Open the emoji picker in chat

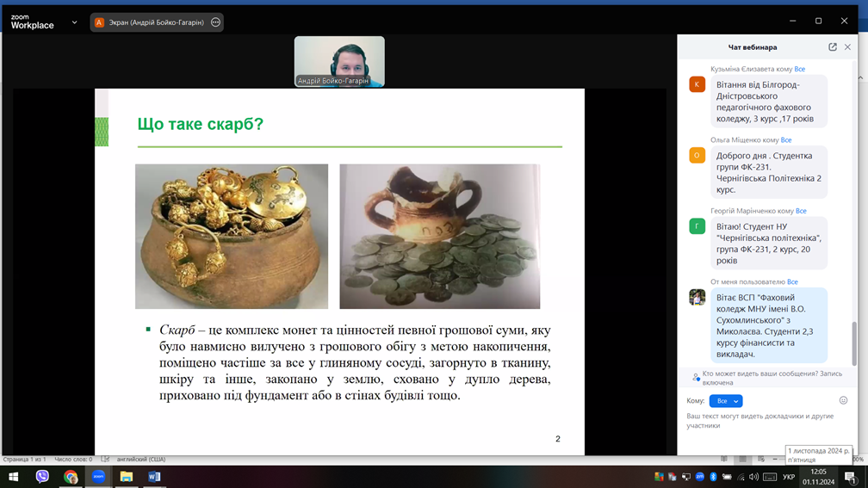pos(843,400)
